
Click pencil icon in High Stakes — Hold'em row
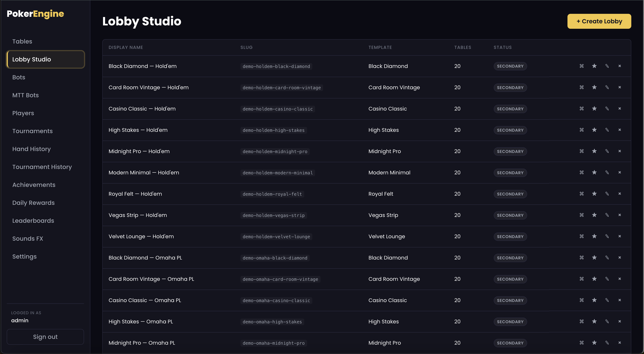(607, 130)
